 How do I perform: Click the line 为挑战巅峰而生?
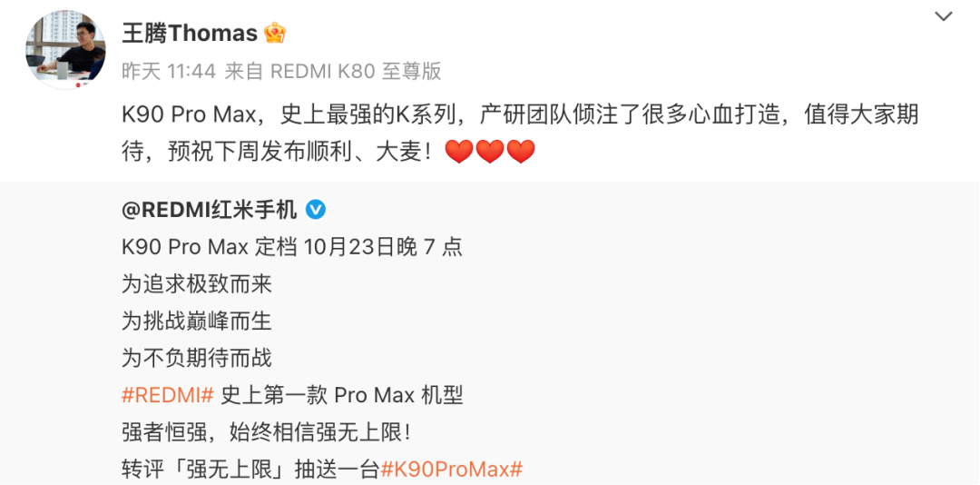coord(197,322)
